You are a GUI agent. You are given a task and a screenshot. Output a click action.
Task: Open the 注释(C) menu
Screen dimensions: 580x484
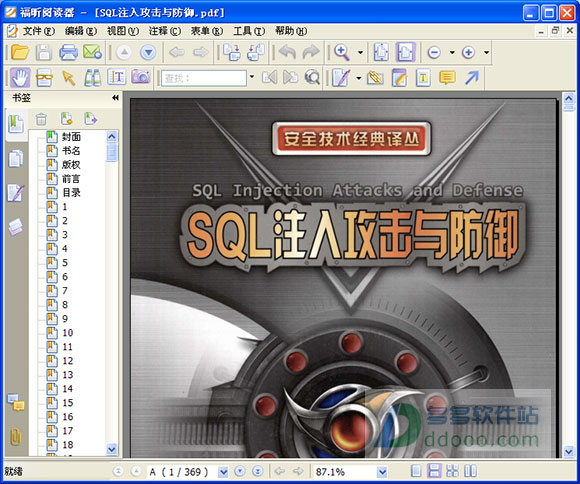click(165, 31)
